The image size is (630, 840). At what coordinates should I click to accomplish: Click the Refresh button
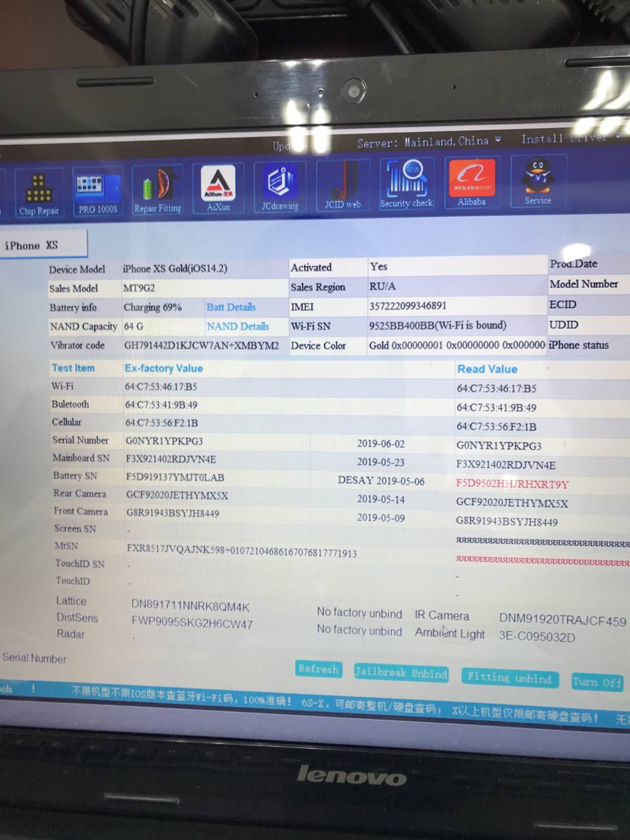pos(318,669)
